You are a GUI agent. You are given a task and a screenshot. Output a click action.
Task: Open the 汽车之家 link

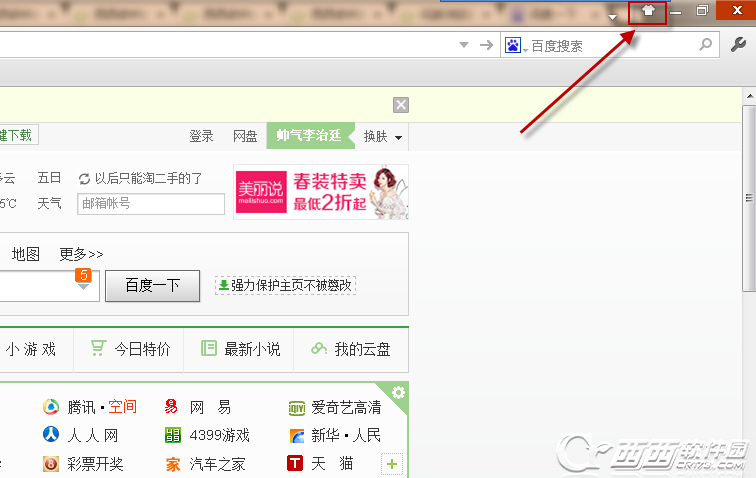(x=217, y=464)
